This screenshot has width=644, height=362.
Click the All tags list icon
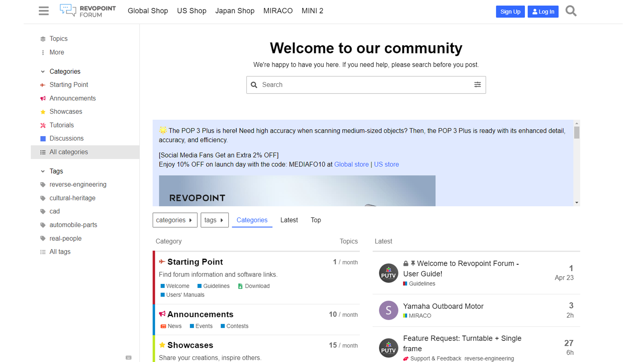coord(43,252)
